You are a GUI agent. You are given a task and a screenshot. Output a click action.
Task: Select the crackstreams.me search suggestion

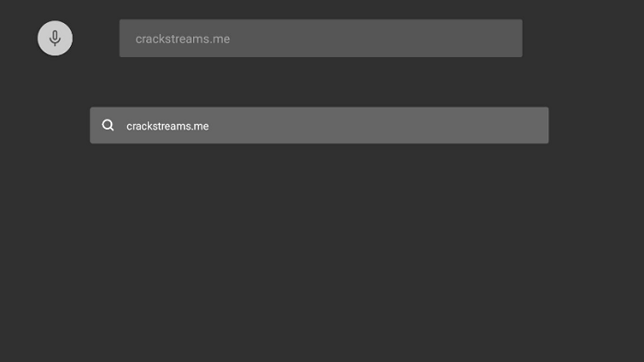(319, 126)
